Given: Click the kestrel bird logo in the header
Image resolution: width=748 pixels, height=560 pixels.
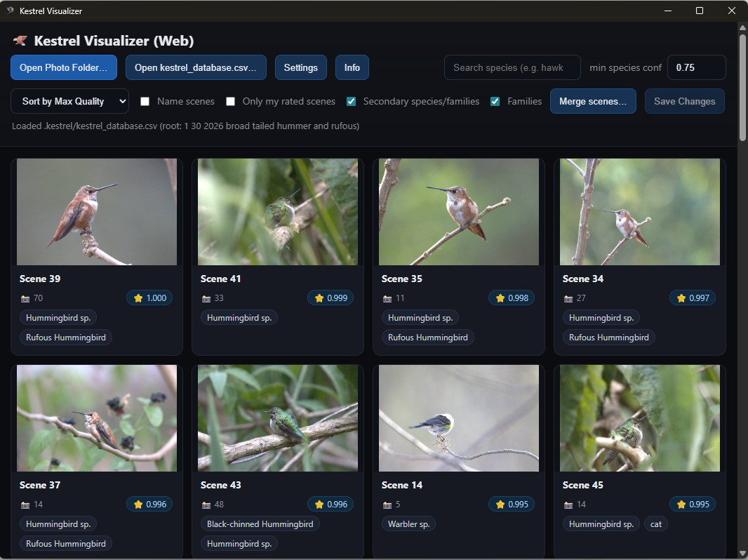Looking at the screenshot, I should (20, 41).
